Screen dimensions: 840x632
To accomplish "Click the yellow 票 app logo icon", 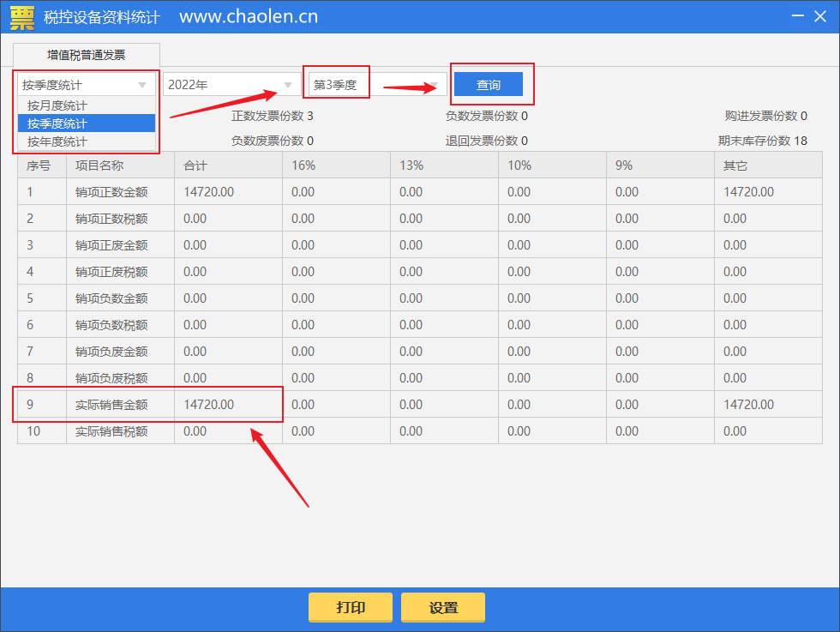I will 22,18.
